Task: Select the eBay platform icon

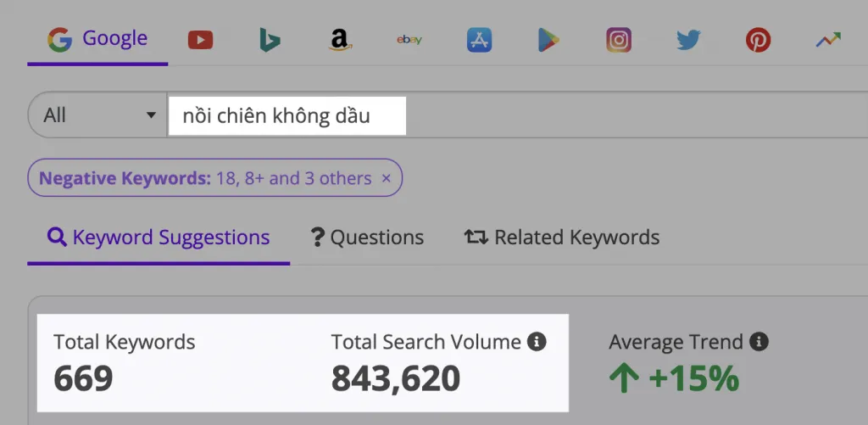Action: click(409, 40)
